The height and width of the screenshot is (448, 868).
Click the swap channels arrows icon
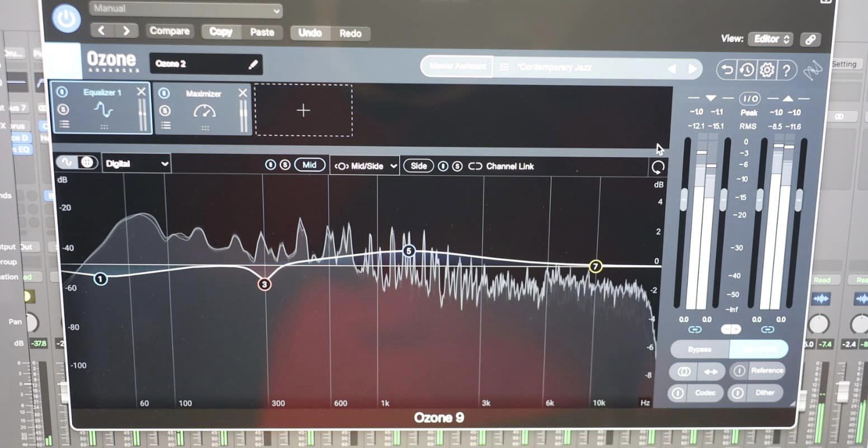(711, 371)
